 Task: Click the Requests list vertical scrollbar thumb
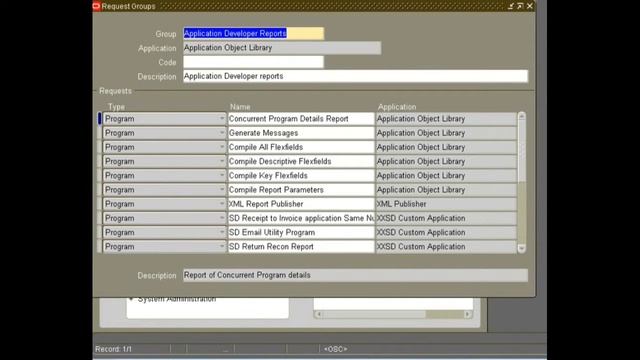pyautogui.click(x=522, y=151)
